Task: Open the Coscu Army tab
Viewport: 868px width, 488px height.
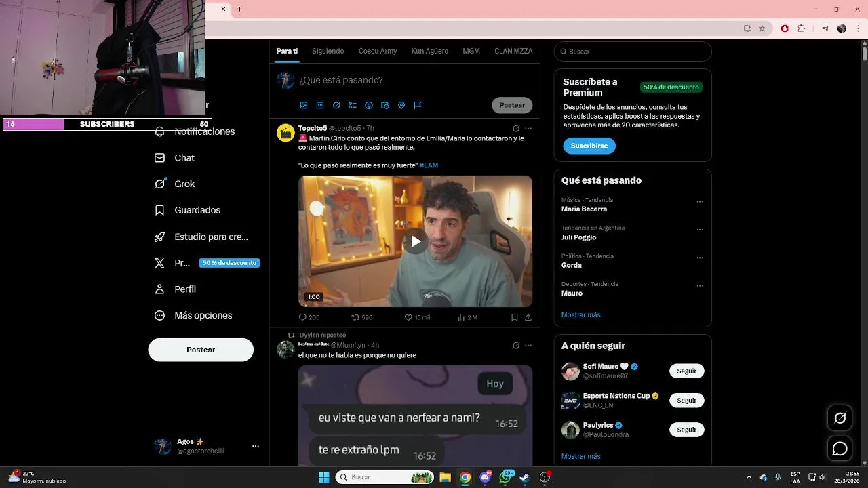Action: coord(378,52)
